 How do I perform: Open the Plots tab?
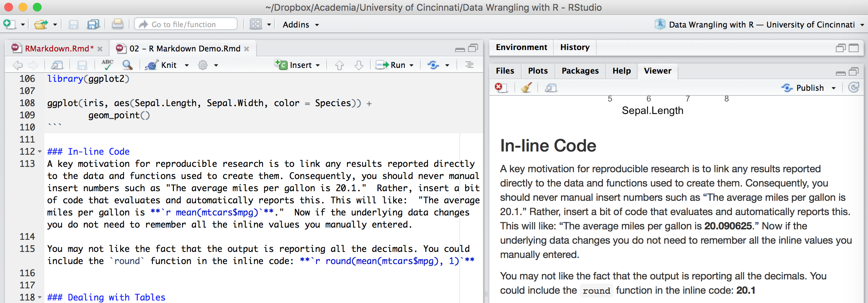click(538, 71)
